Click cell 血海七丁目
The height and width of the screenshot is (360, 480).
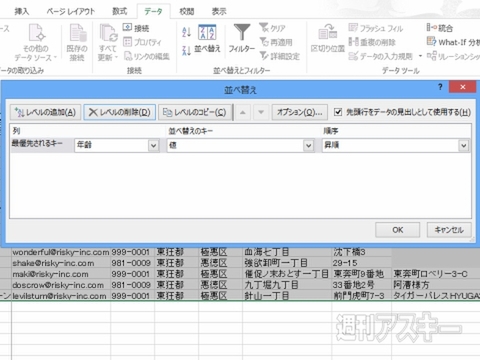pos(287,252)
